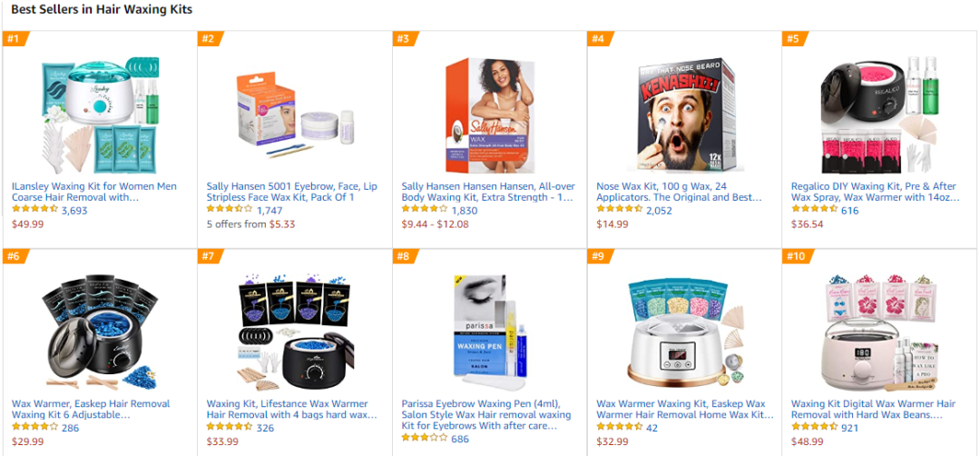The width and height of the screenshot is (980, 456).
Task: Open the ILansley Waxing Kit product image
Action: point(100,114)
